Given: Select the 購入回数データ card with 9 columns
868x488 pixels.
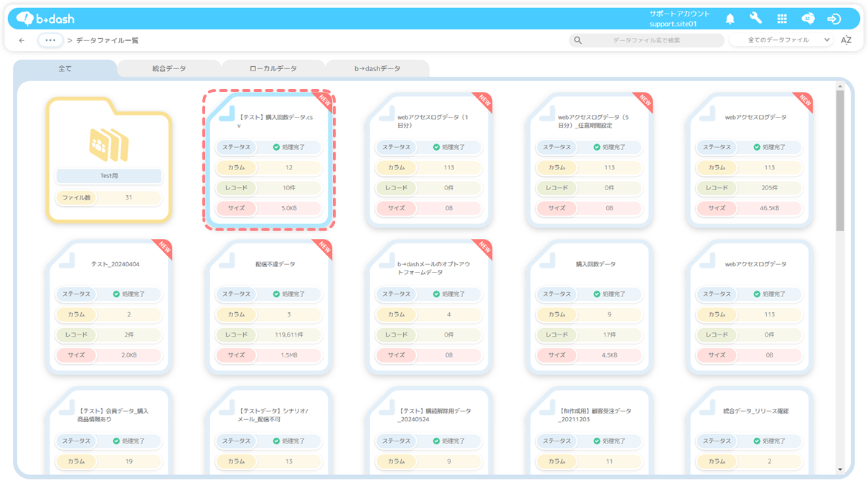Looking at the screenshot, I should (x=589, y=307).
